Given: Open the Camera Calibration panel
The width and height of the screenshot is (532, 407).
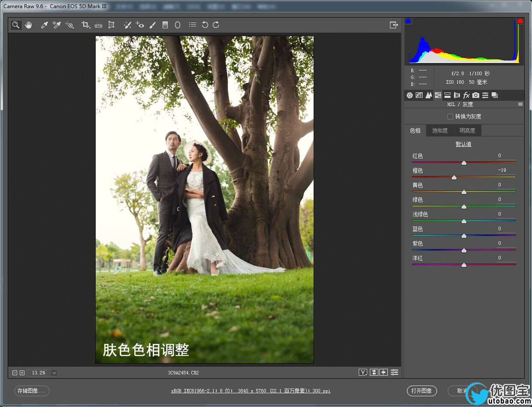Looking at the screenshot, I should tap(476, 95).
